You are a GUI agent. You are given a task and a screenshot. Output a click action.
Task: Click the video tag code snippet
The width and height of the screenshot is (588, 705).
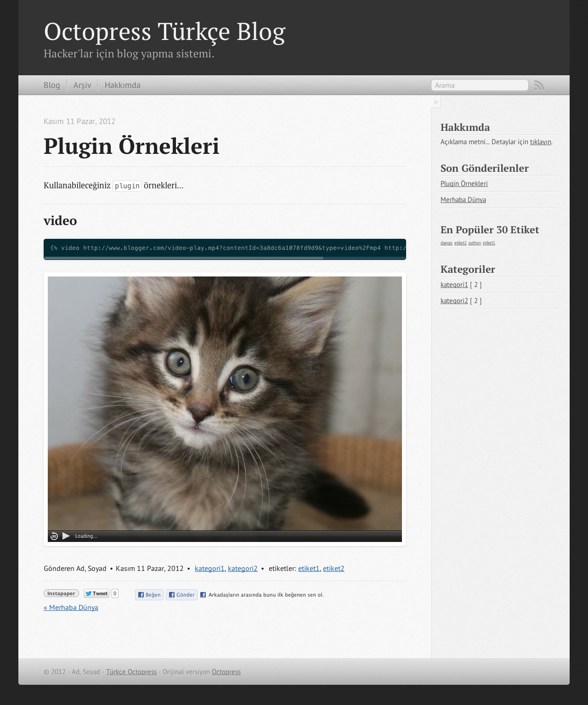[x=225, y=248]
